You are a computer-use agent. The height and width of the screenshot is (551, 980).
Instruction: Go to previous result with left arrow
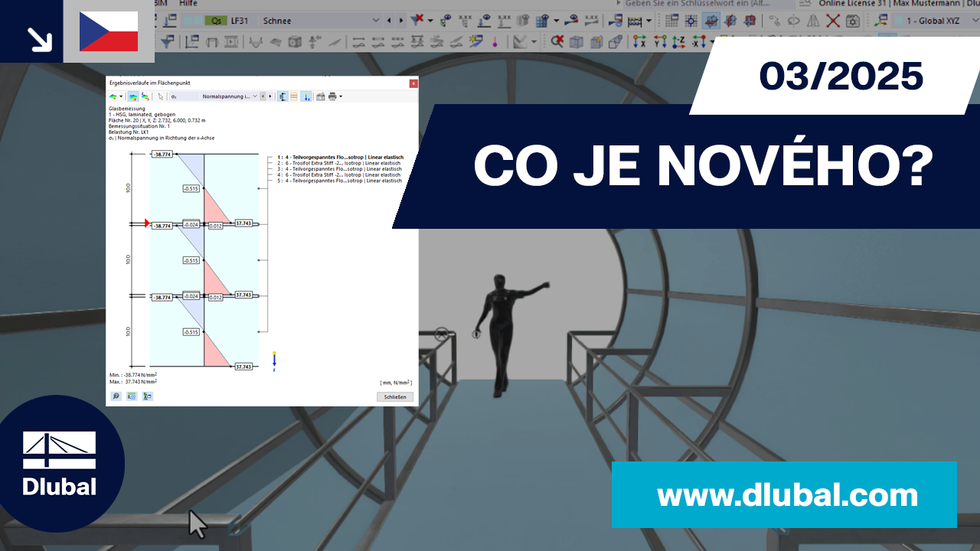point(263,96)
